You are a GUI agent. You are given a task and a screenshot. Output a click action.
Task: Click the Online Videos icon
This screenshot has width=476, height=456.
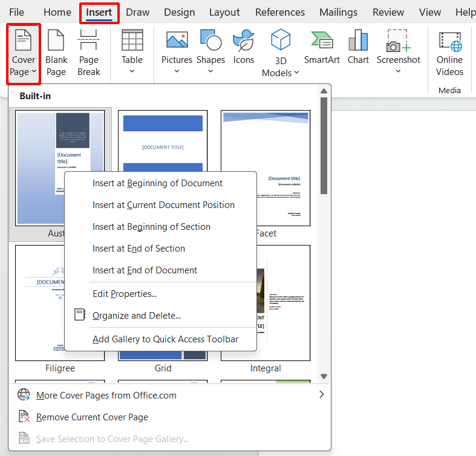click(449, 41)
